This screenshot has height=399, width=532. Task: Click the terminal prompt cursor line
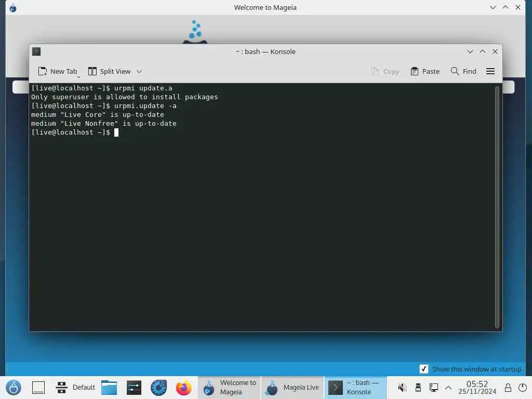click(75, 132)
